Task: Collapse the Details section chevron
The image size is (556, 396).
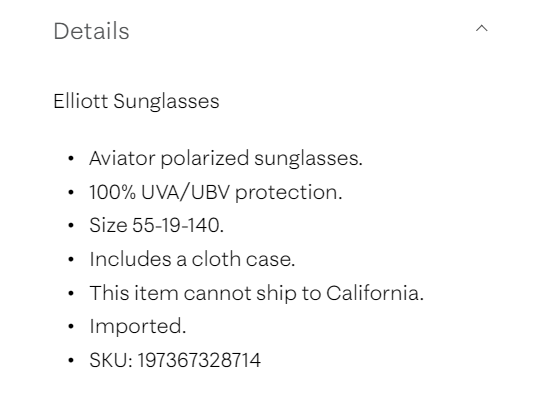Action: tap(482, 28)
